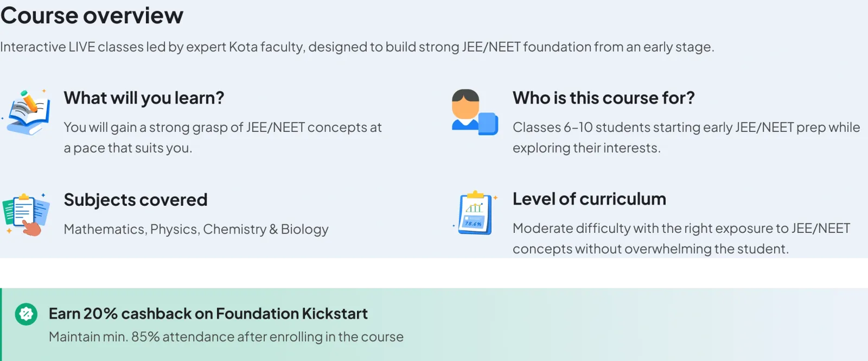Click Biology in the subjects list
This screenshot has height=361, width=868.
(304, 229)
